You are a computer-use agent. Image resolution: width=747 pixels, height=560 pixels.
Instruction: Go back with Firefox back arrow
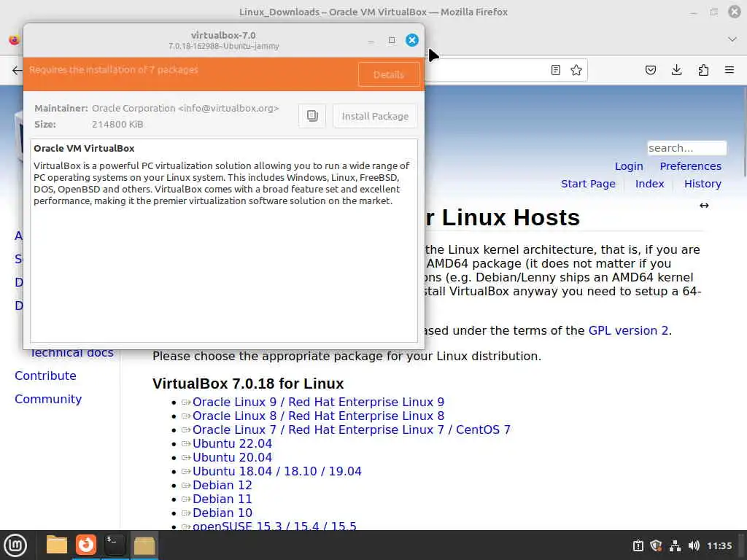18,71
